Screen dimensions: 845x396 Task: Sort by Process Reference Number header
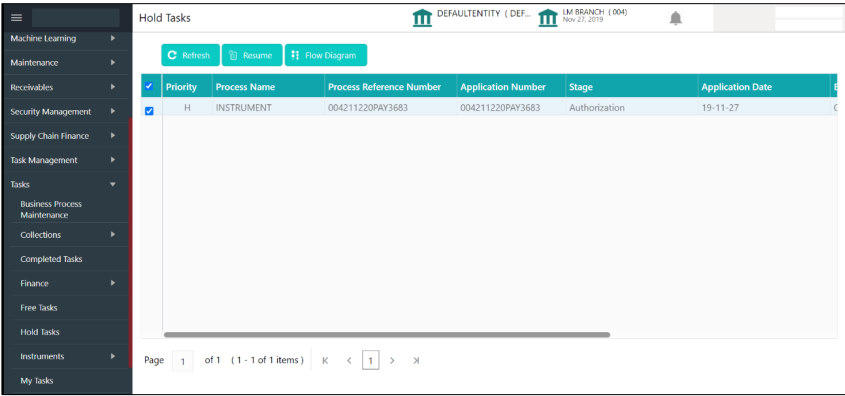pos(384,87)
